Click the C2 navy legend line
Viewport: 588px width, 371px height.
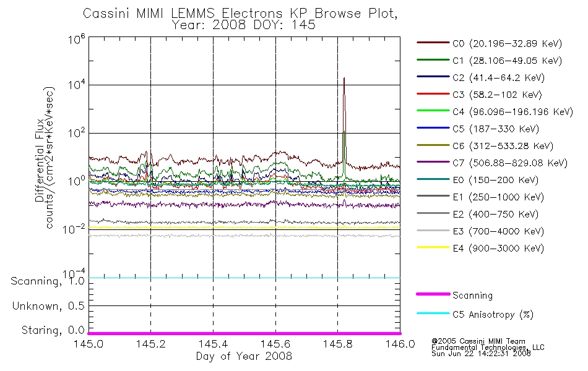[x=433, y=77]
